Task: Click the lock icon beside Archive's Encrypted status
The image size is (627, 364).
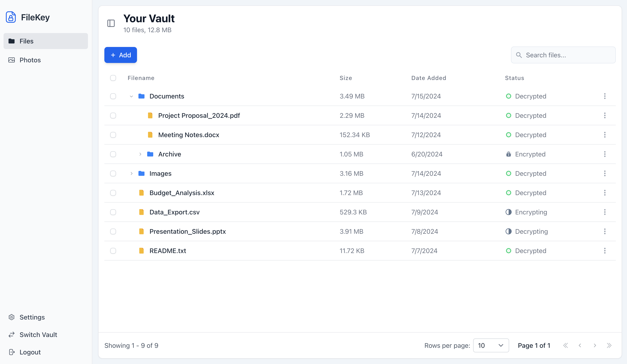Action: 508,154
